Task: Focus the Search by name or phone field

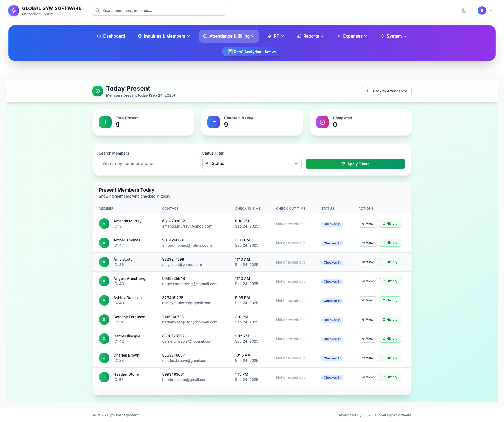Action: (148, 163)
